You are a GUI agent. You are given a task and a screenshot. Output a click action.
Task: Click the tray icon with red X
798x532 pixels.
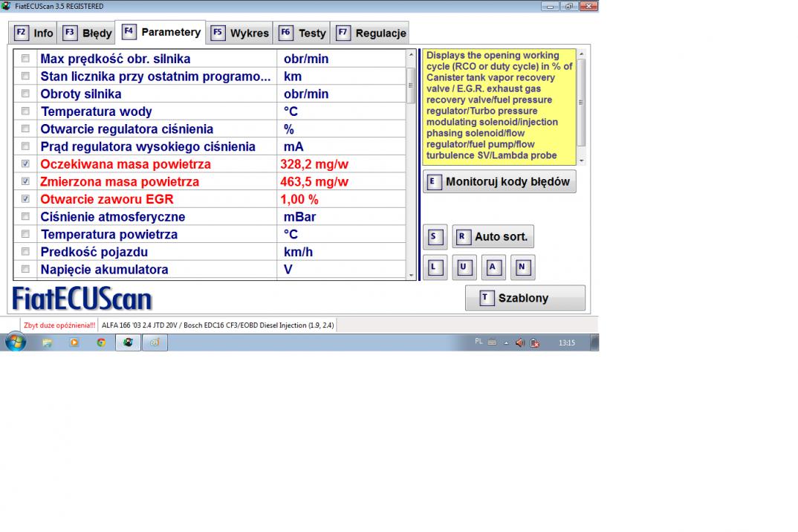point(535,343)
